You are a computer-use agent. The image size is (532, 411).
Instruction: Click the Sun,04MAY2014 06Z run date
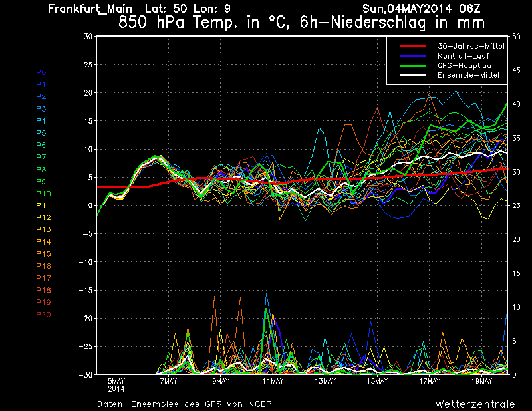pos(422,9)
